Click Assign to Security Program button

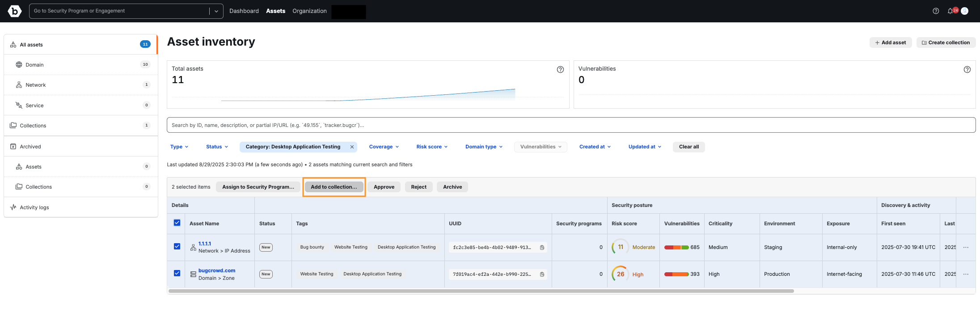click(258, 187)
